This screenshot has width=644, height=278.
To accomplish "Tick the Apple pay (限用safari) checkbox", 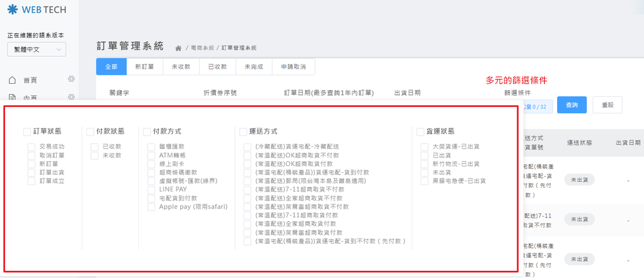I will coord(151,207).
